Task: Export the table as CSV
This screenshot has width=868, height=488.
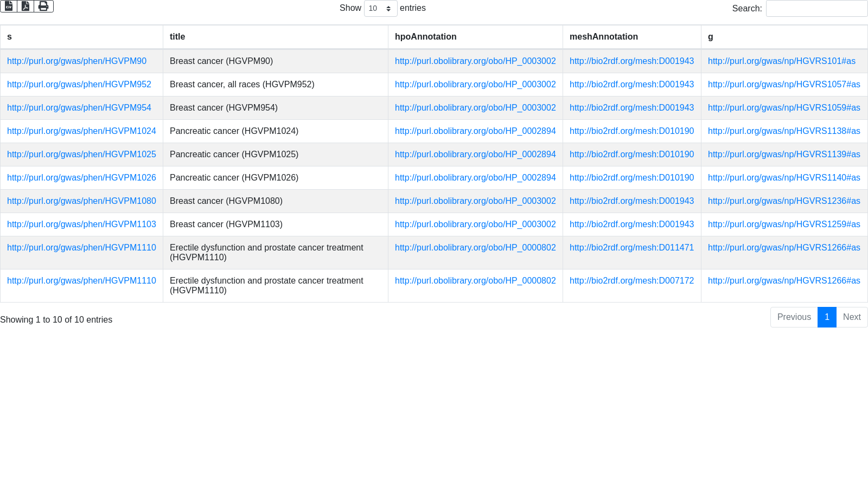Action: 9,6
